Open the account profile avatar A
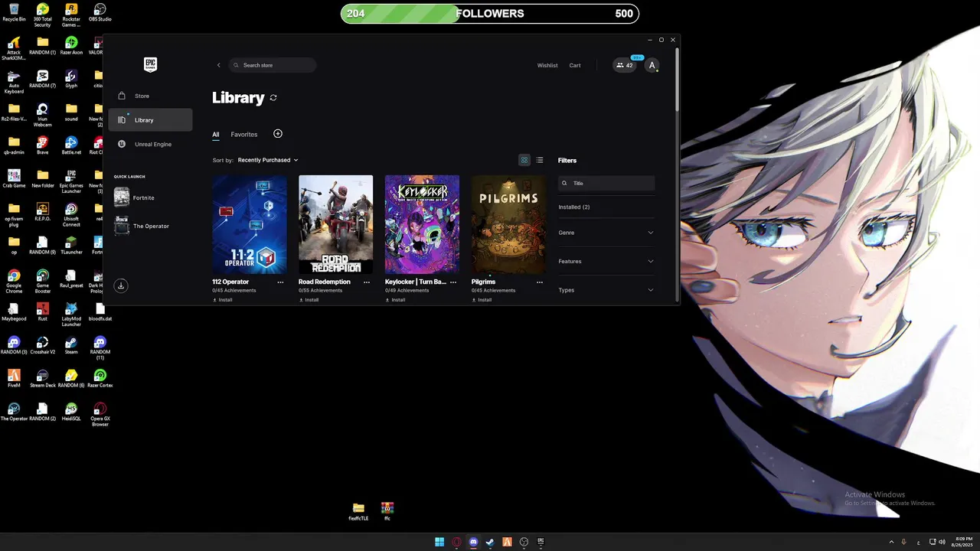 tap(652, 65)
